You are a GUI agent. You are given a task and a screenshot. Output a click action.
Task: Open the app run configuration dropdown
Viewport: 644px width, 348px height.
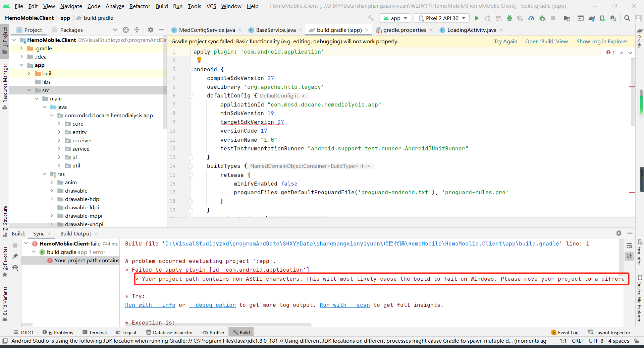395,18
